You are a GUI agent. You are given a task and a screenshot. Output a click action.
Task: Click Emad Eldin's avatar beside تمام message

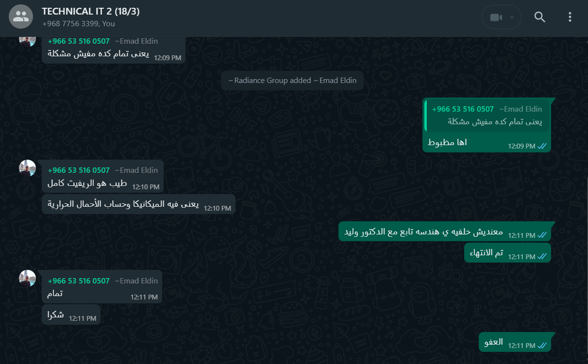coord(27,279)
